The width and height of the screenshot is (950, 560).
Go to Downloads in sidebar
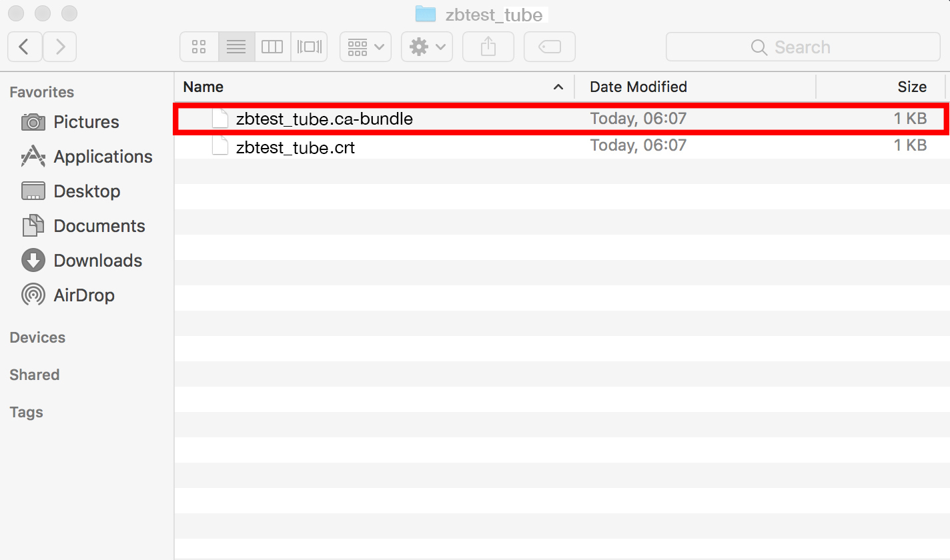tap(97, 261)
